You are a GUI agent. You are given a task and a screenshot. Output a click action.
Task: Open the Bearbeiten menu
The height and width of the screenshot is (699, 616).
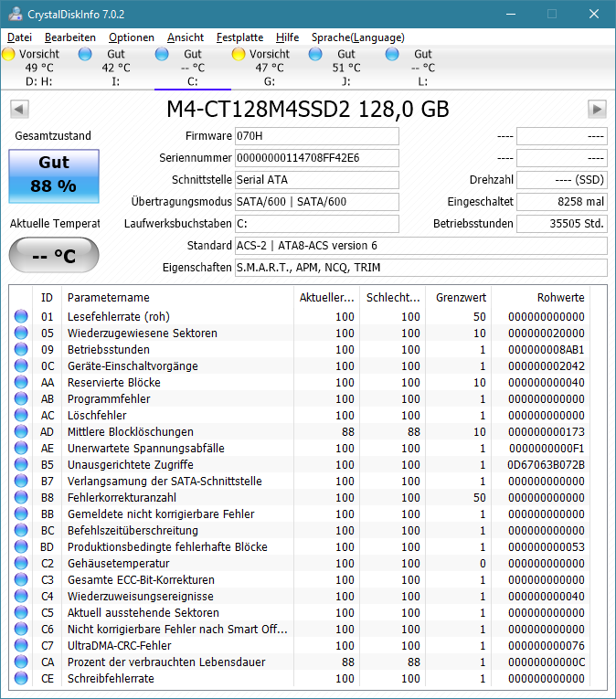click(x=70, y=37)
